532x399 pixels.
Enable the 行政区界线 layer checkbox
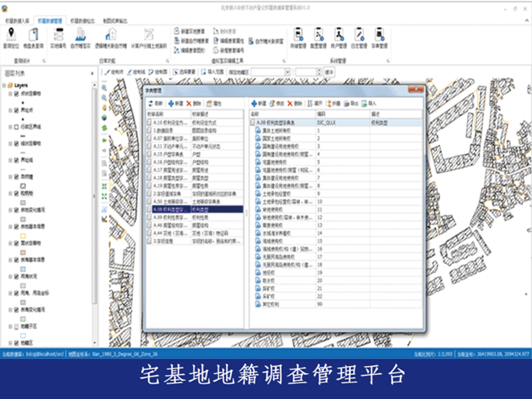coord(17,126)
